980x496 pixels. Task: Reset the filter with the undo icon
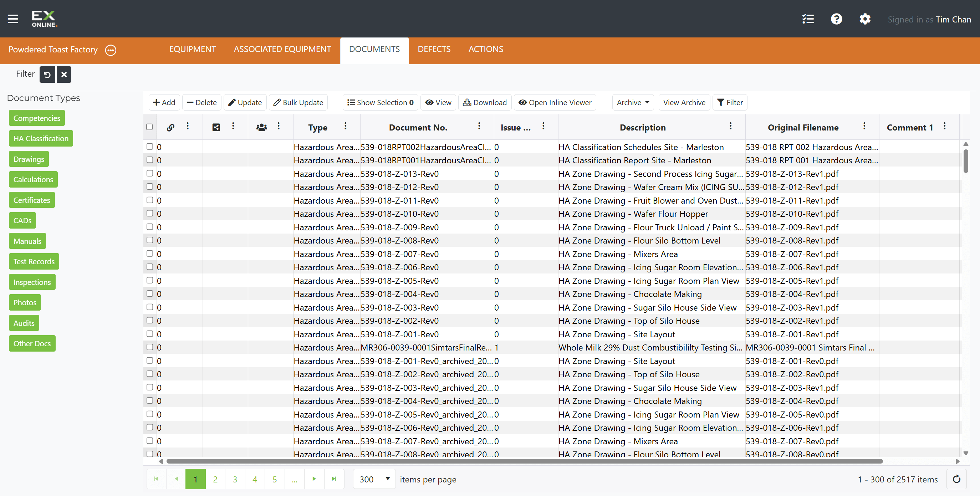[x=47, y=74]
